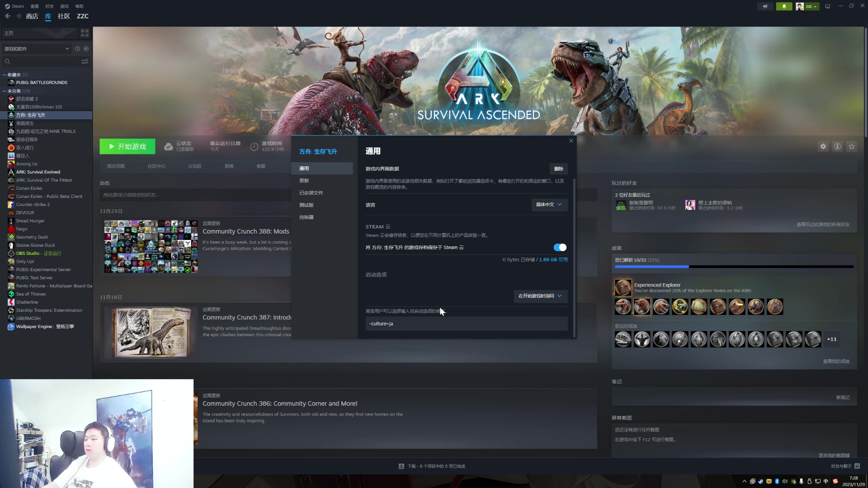Open the friends and chat icon

tap(857, 466)
